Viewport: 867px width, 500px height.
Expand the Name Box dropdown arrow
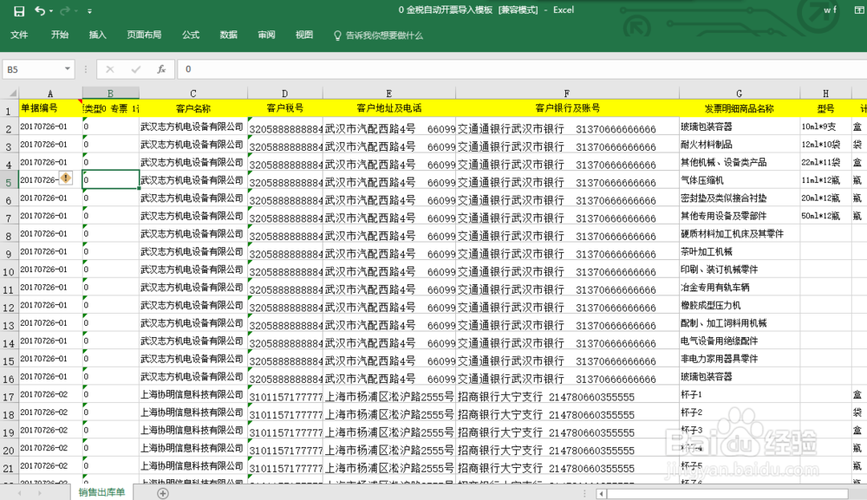click(67, 69)
